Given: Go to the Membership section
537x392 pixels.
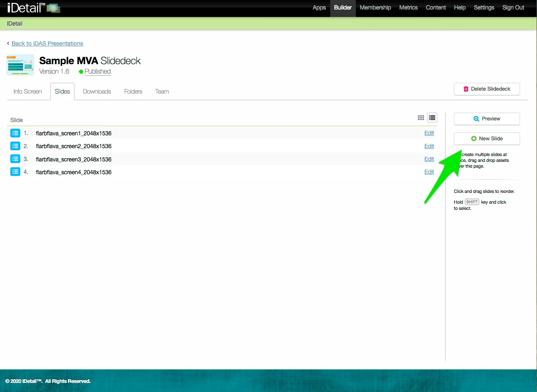Looking at the screenshot, I should click(x=375, y=7).
